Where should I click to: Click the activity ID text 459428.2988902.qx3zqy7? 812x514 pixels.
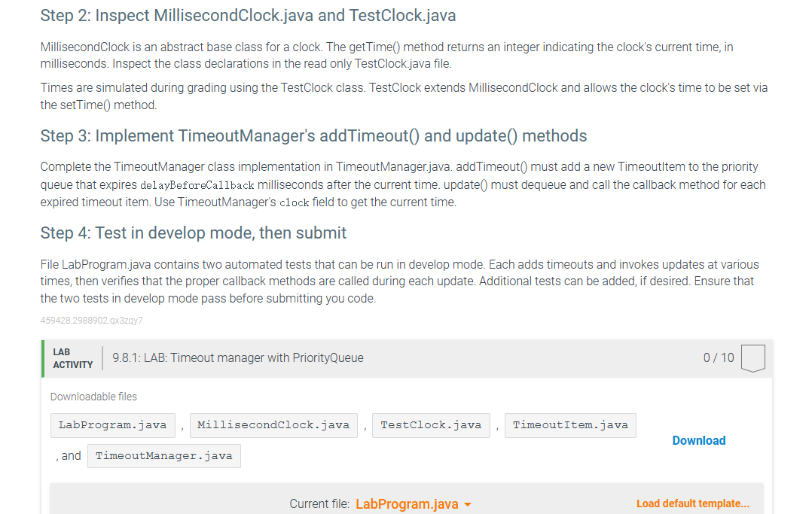pos(92,320)
